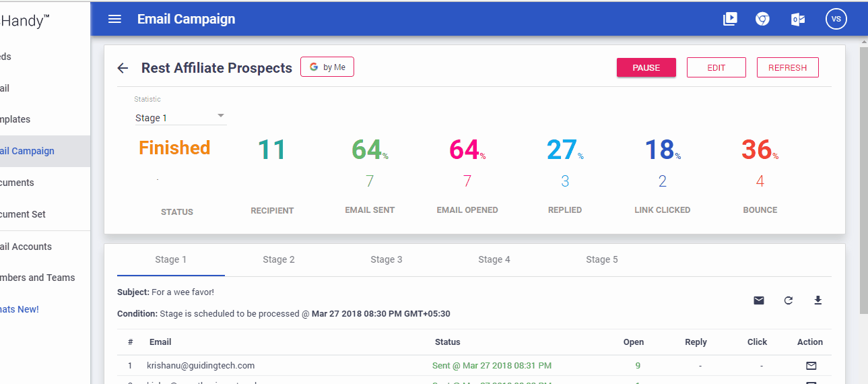Image resolution: width=868 pixels, height=384 pixels.
Task: Click the Chrome extension icon in header
Action: [x=762, y=19]
